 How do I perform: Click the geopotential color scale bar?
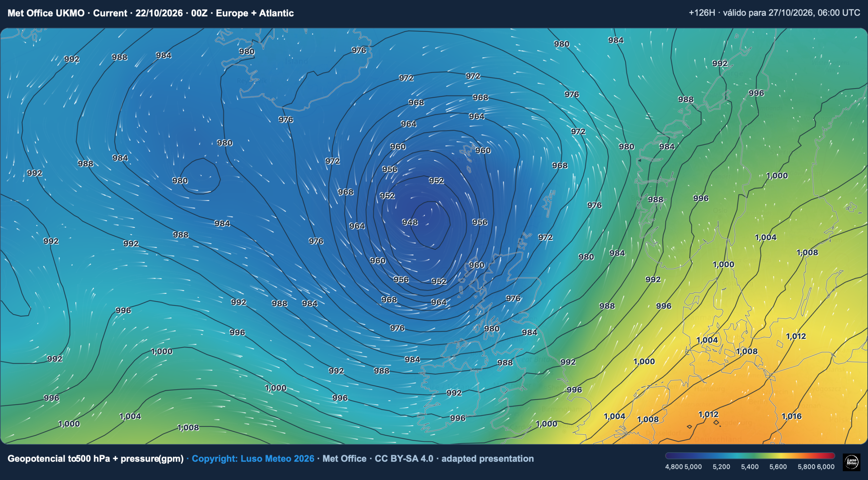(x=750, y=456)
